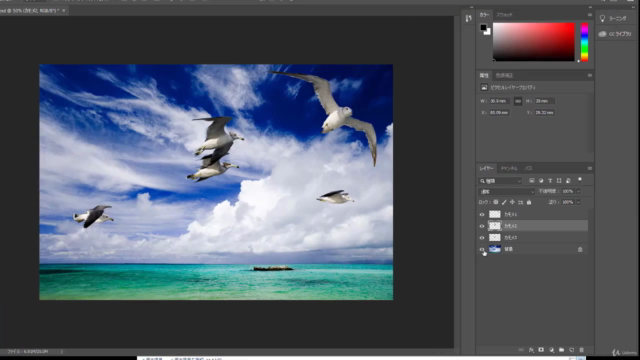Open the collapsed history panel icon

[469, 18]
